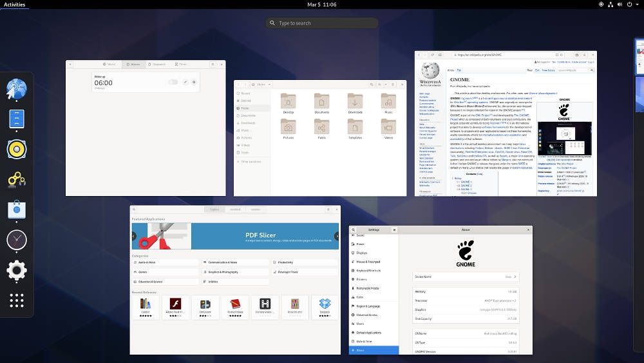Delete the 06:00 alarm in Clocks
This screenshot has height=363, width=644.
tap(194, 83)
